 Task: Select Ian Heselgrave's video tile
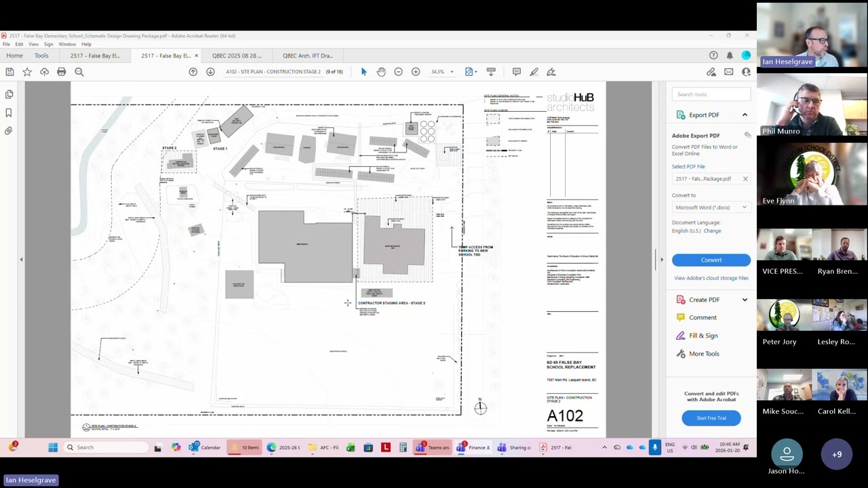pos(812,35)
